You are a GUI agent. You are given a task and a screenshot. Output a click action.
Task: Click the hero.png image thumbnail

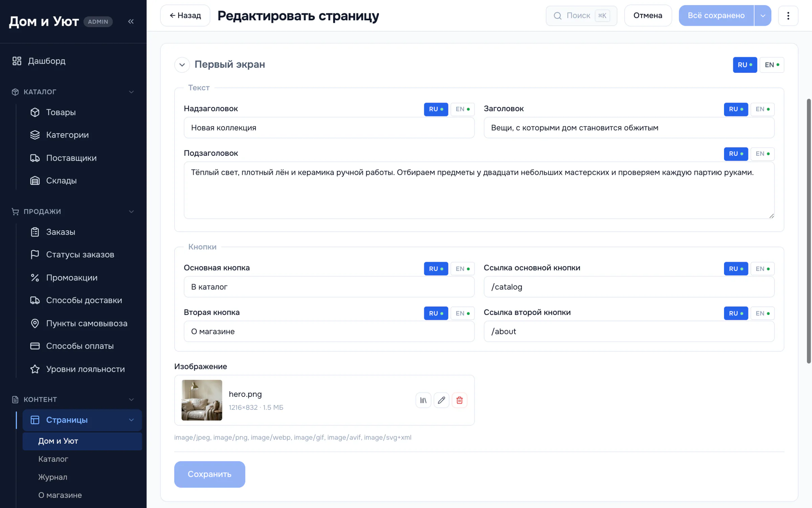pos(202,400)
